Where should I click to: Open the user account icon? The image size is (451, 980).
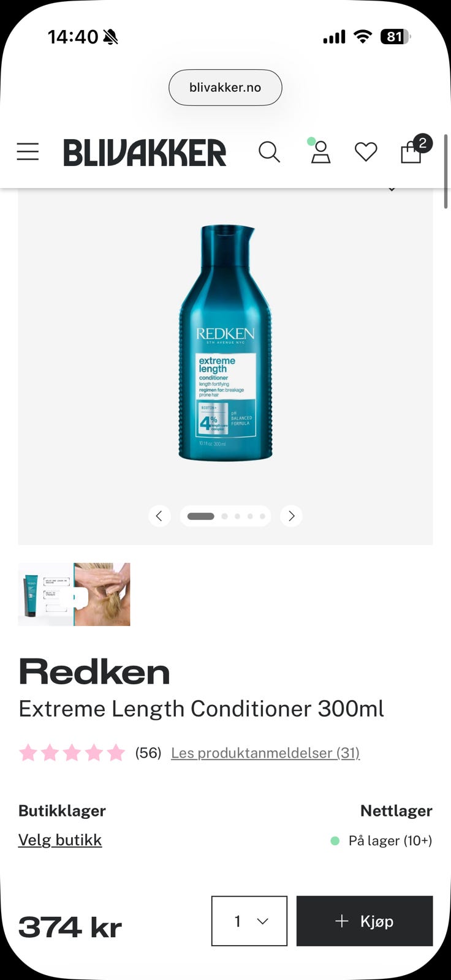tap(320, 151)
